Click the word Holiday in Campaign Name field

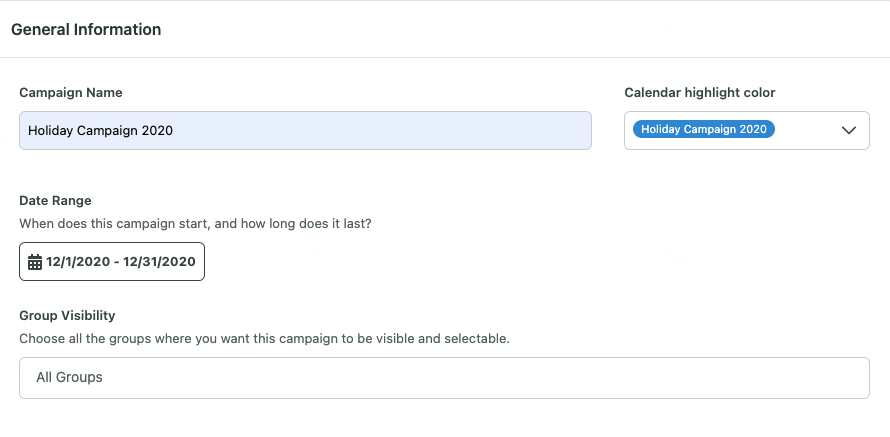click(51, 131)
